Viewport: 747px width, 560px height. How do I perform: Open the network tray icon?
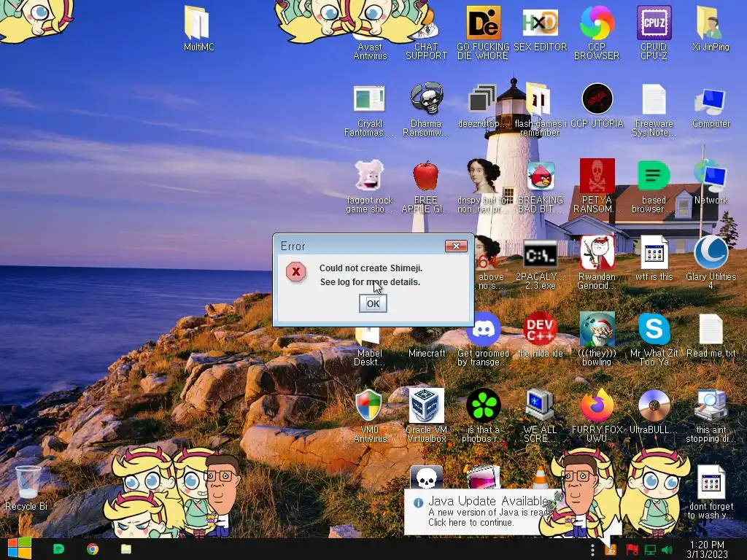coord(650,550)
